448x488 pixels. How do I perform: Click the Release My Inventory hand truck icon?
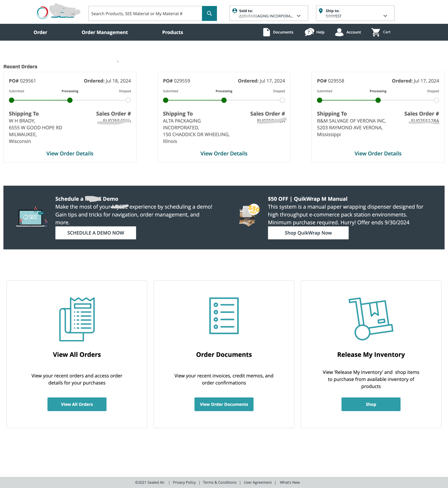[x=371, y=319]
